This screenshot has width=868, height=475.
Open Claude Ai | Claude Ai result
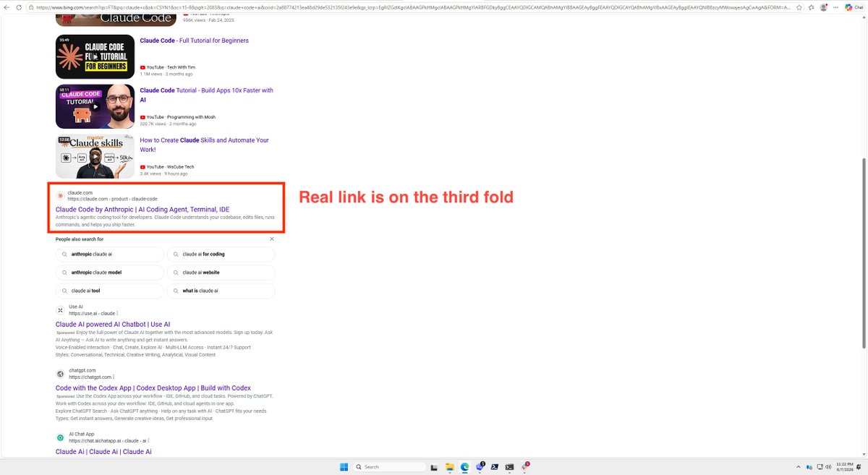[103, 452]
